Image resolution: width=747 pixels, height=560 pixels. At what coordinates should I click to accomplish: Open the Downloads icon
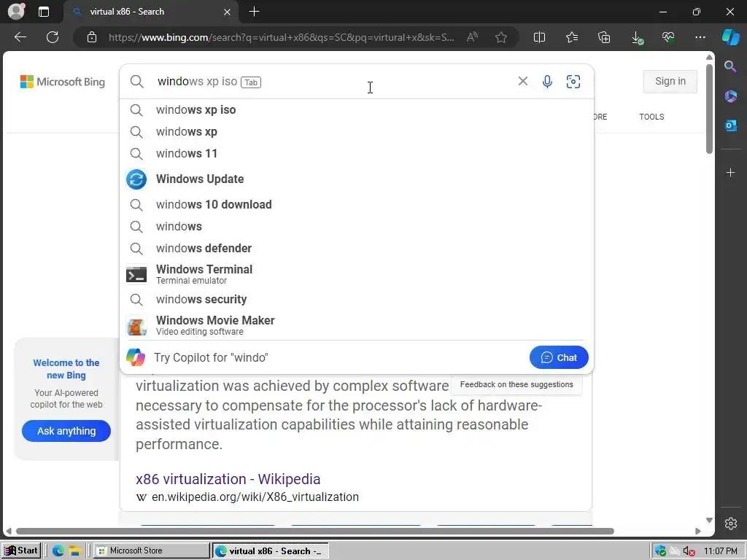coord(637,38)
